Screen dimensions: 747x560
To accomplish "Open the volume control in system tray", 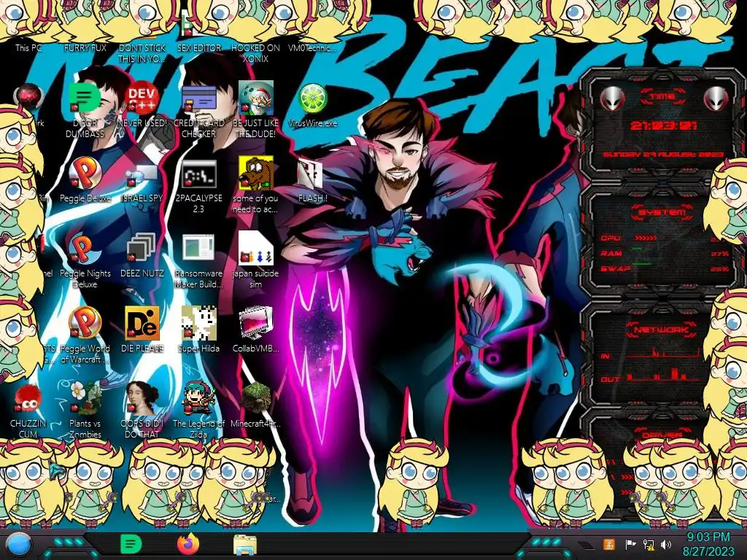I will click(x=666, y=544).
